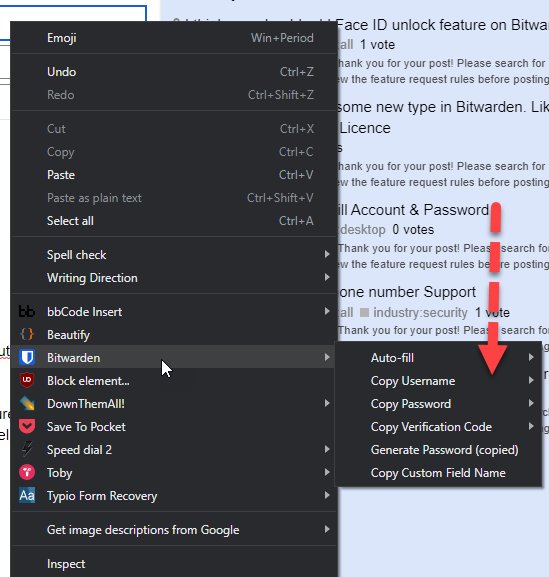Expand the Copy Password submenu arrow

pos(531,403)
